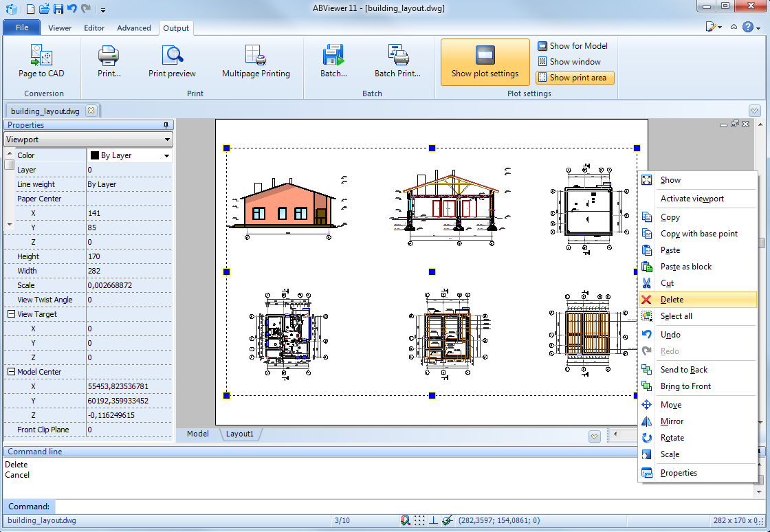Choose Bring to Front
This screenshot has width=770, height=532.
(697, 386)
